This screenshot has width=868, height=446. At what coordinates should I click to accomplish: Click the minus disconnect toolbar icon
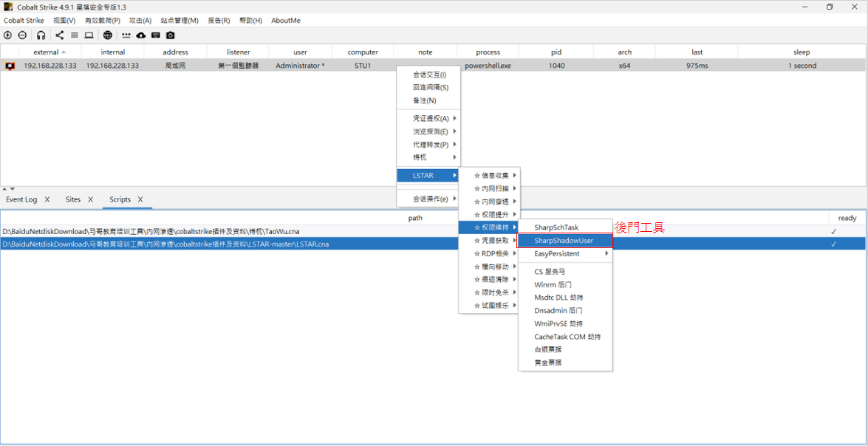(22, 35)
